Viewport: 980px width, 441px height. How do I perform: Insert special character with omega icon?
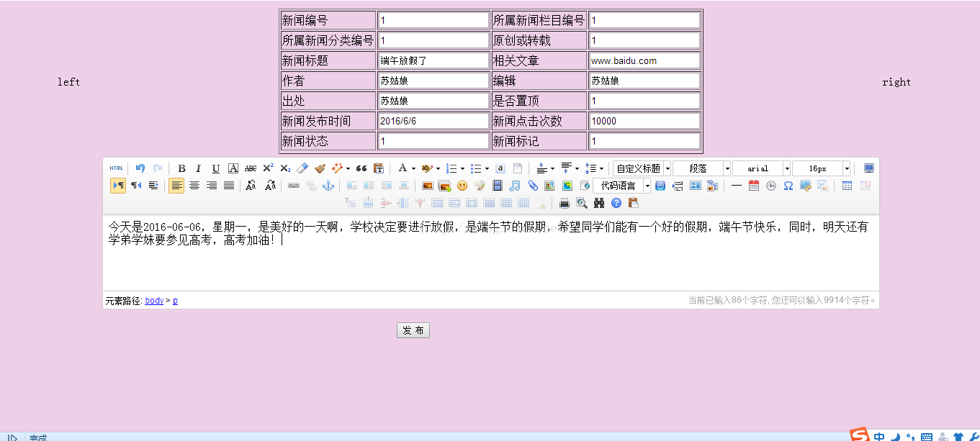click(x=788, y=186)
